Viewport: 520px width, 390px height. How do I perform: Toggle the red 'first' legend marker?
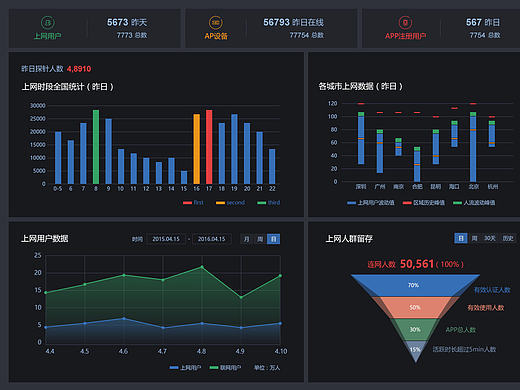[187, 203]
